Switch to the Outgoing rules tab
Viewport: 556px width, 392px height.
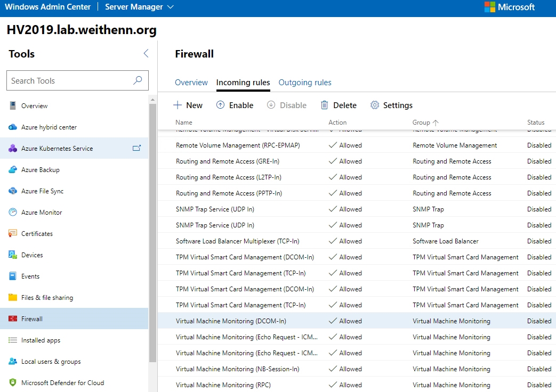(305, 83)
